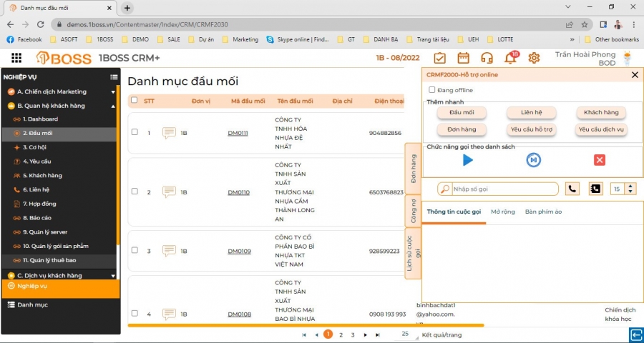
Task: Open 5. Khách hàng in sidebar
Action: [42, 176]
